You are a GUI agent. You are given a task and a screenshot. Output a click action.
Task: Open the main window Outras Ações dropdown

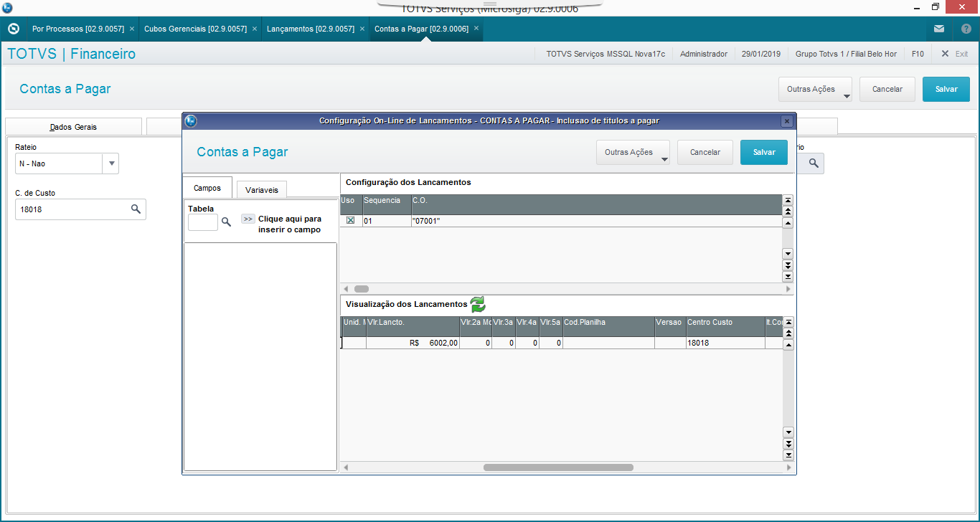tap(815, 90)
